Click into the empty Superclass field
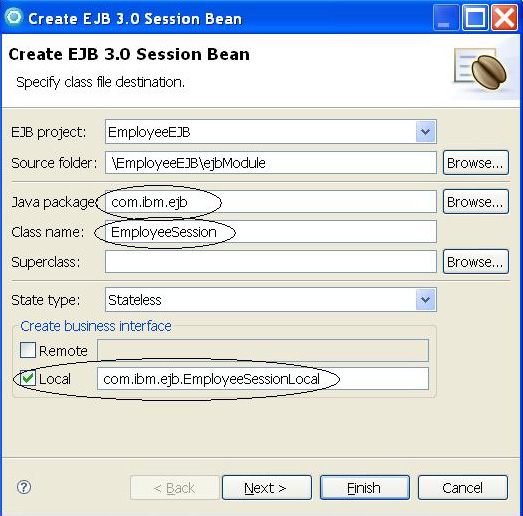523x516 pixels. [x=271, y=262]
